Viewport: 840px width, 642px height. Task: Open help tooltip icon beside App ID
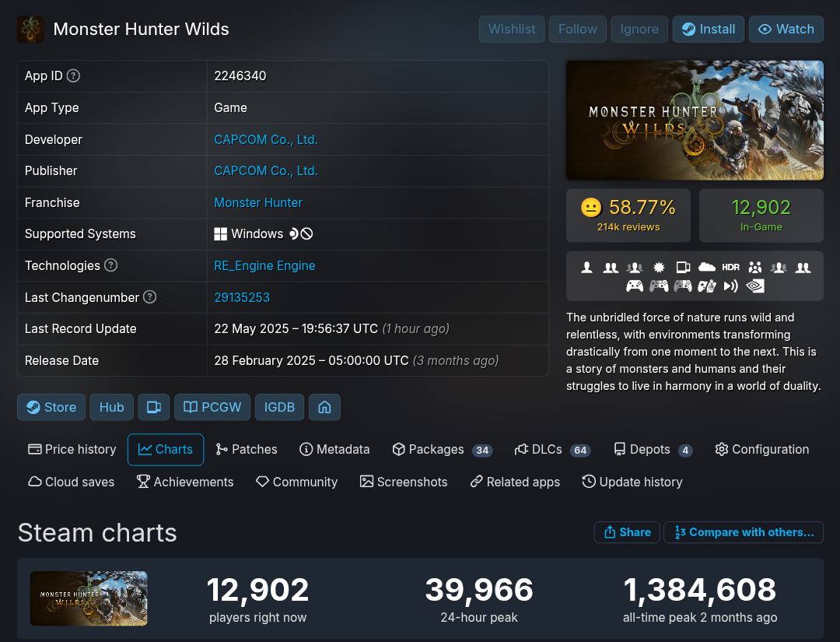[73, 76]
